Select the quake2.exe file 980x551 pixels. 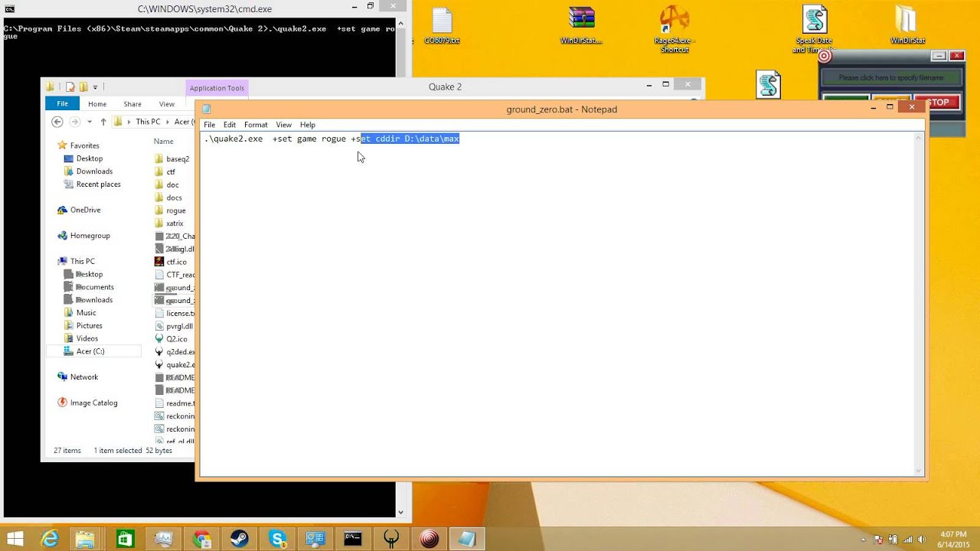pyautogui.click(x=180, y=365)
